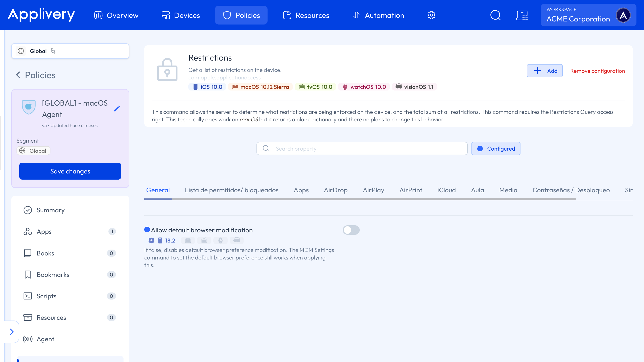Click the greyed tvOS platform icon
This screenshot has height=362, width=644.
coord(204,240)
